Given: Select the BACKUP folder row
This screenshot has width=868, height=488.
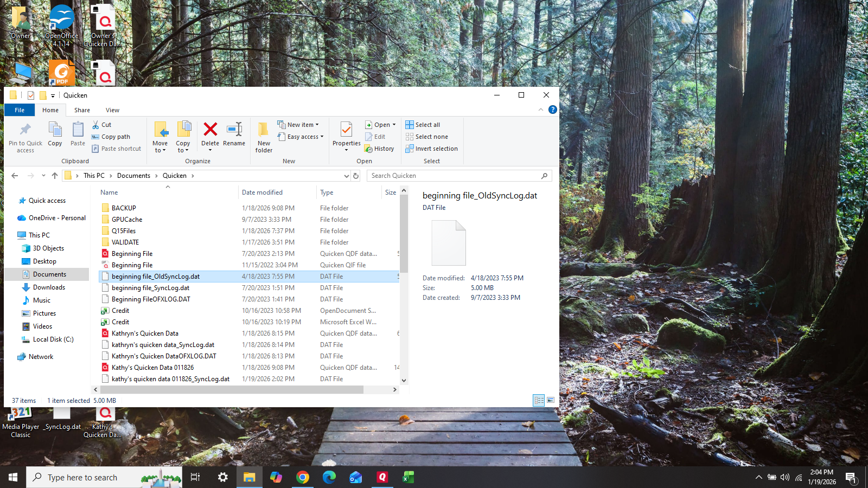Looking at the screenshot, I should (x=250, y=208).
